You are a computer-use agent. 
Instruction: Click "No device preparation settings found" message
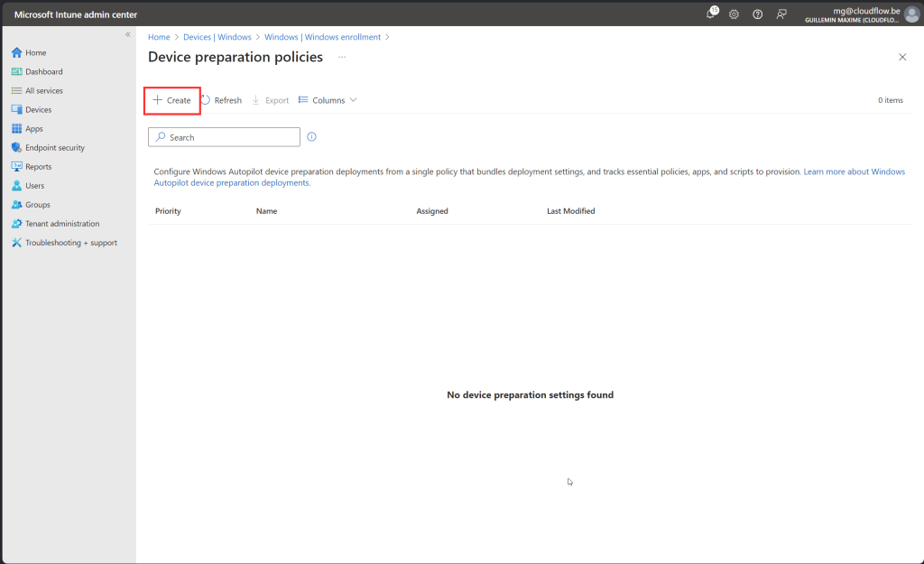click(x=530, y=395)
